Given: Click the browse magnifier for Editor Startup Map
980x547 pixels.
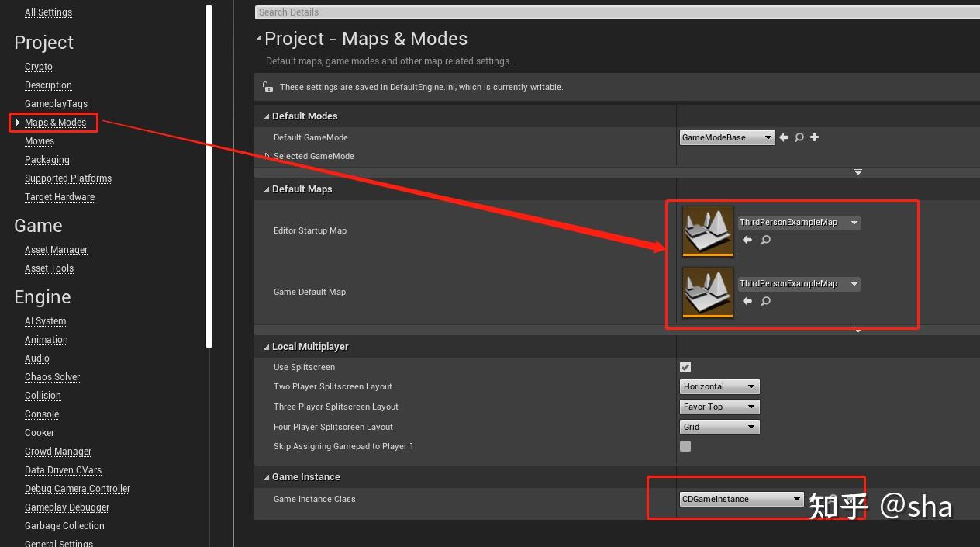Looking at the screenshot, I should pos(765,240).
